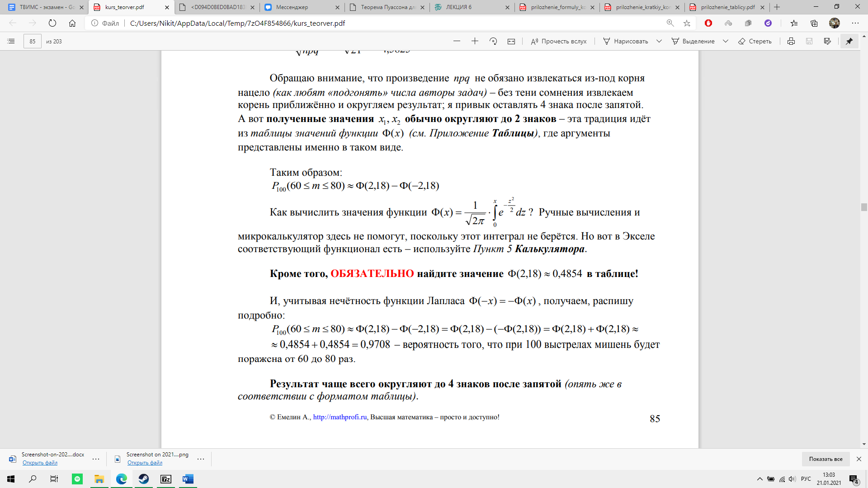The height and width of the screenshot is (488, 868).
Task: Close the downloads bar
Action: [859, 459]
